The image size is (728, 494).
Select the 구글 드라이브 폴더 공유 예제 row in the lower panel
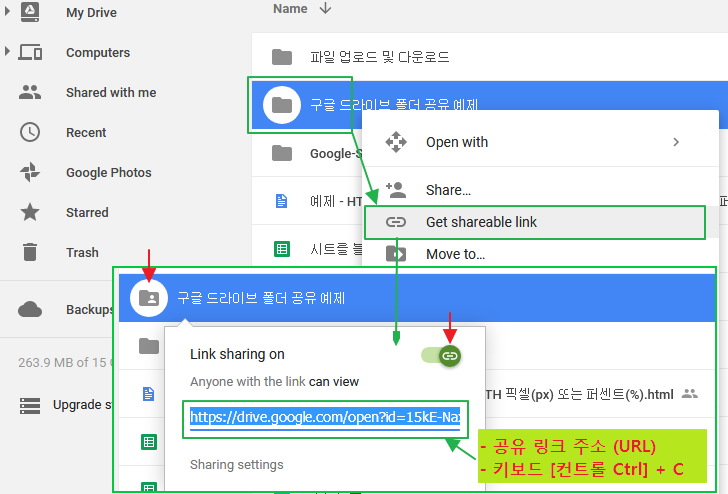[x=417, y=298]
